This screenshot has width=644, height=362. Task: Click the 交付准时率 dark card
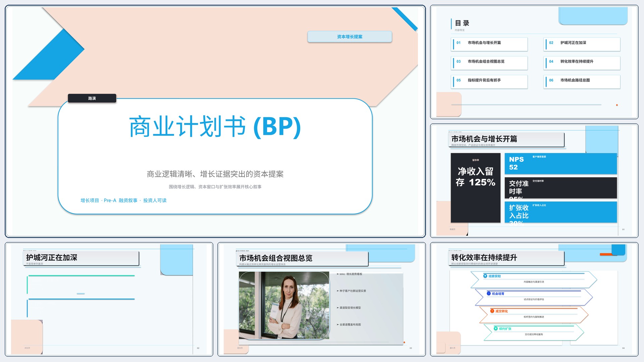[x=561, y=188]
